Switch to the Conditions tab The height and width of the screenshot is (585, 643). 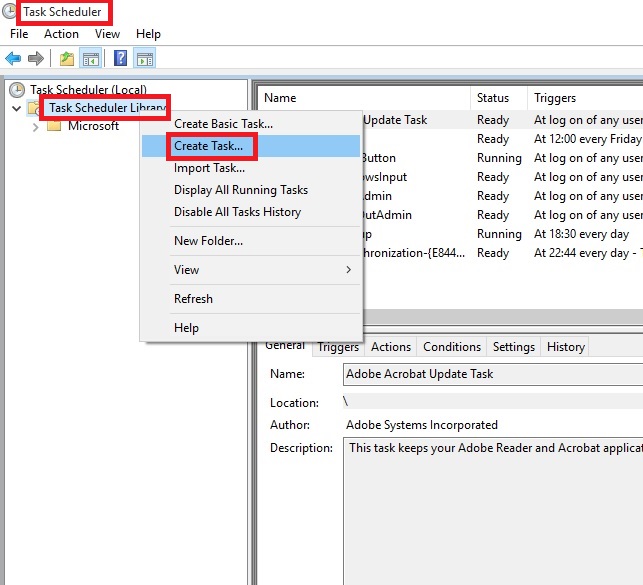click(452, 347)
